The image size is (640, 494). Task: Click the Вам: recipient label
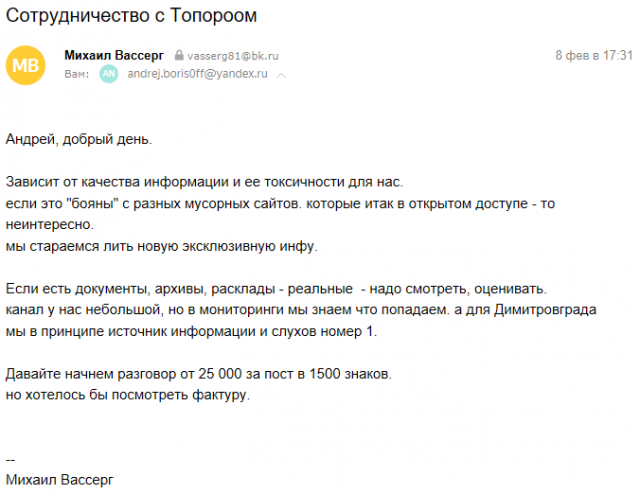(x=76, y=75)
